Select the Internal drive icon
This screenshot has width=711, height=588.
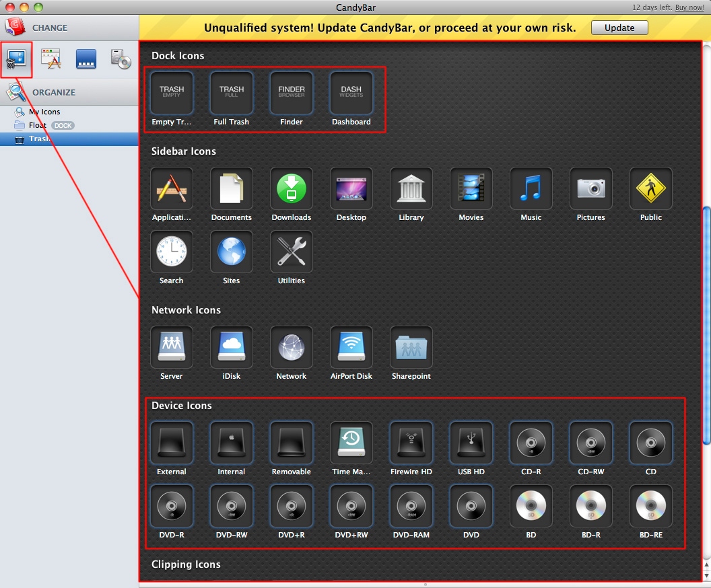tap(231, 443)
